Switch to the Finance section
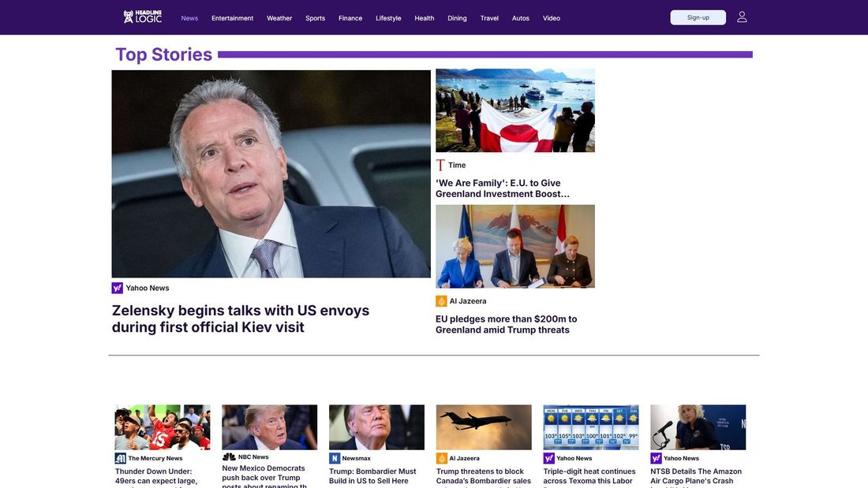The height and width of the screenshot is (488, 868). click(350, 18)
